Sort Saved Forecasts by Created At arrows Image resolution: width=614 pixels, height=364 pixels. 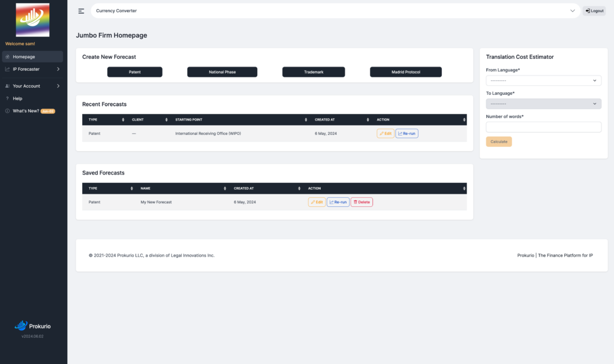pyautogui.click(x=299, y=188)
